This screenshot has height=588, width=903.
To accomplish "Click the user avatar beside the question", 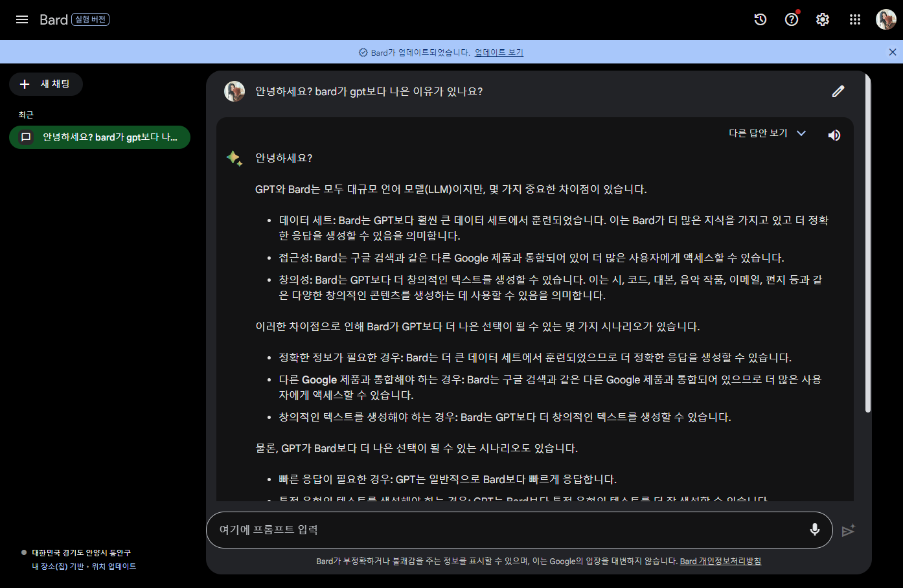I will (234, 91).
